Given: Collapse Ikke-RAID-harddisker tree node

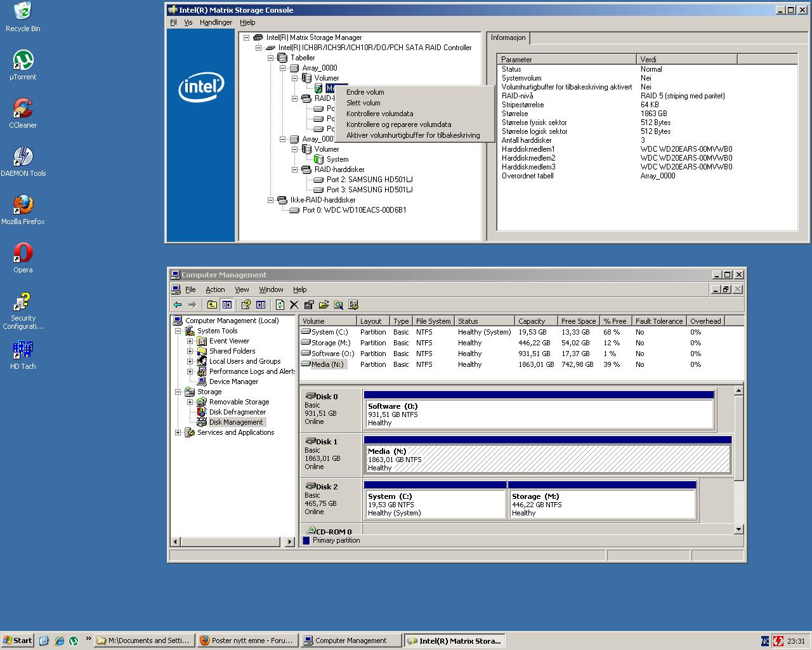Looking at the screenshot, I should pyautogui.click(x=270, y=200).
